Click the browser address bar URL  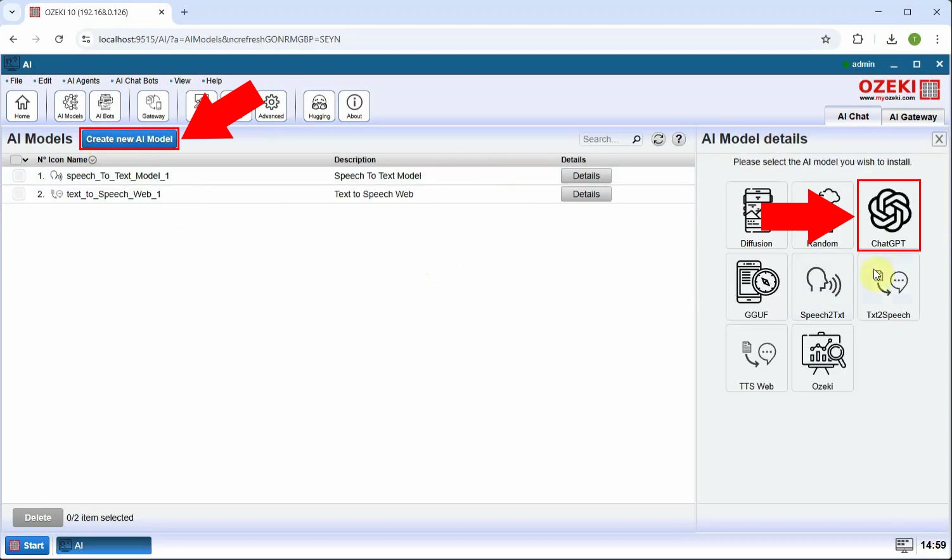coord(219,39)
